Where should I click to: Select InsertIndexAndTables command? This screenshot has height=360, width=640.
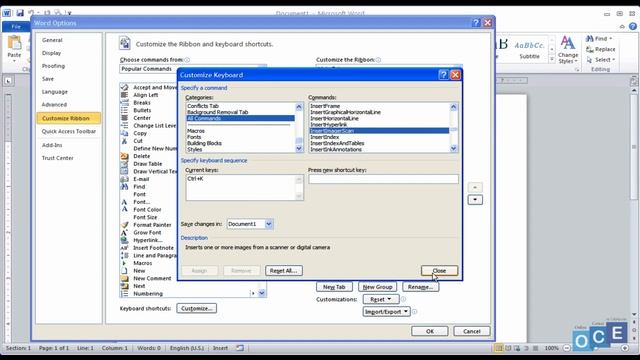[x=337, y=143]
